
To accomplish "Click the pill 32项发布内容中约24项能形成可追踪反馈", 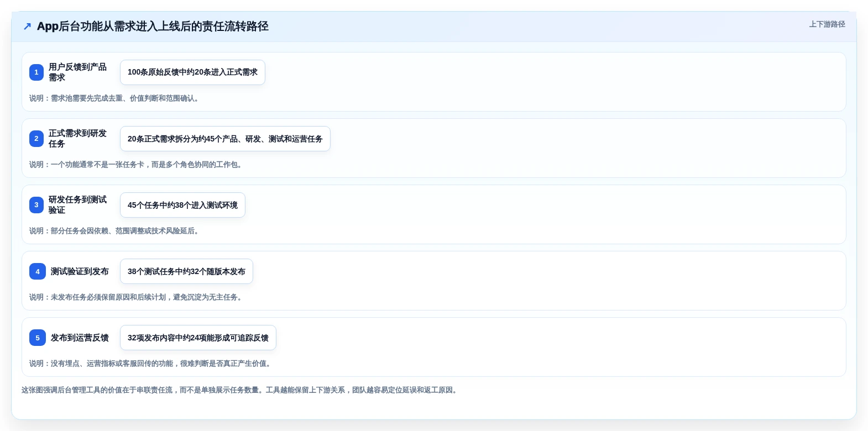I will click(x=198, y=338).
